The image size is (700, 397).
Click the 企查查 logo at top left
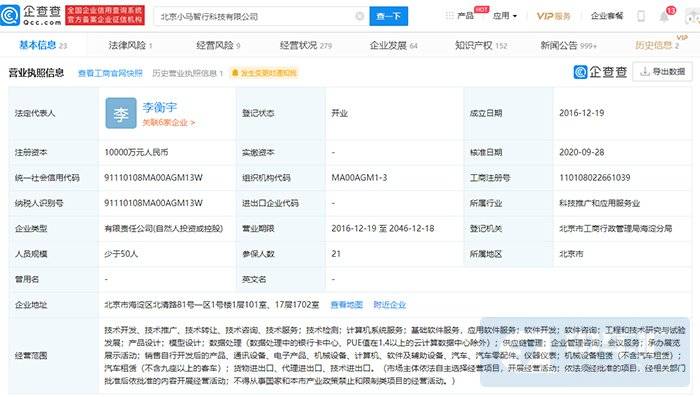(x=31, y=15)
